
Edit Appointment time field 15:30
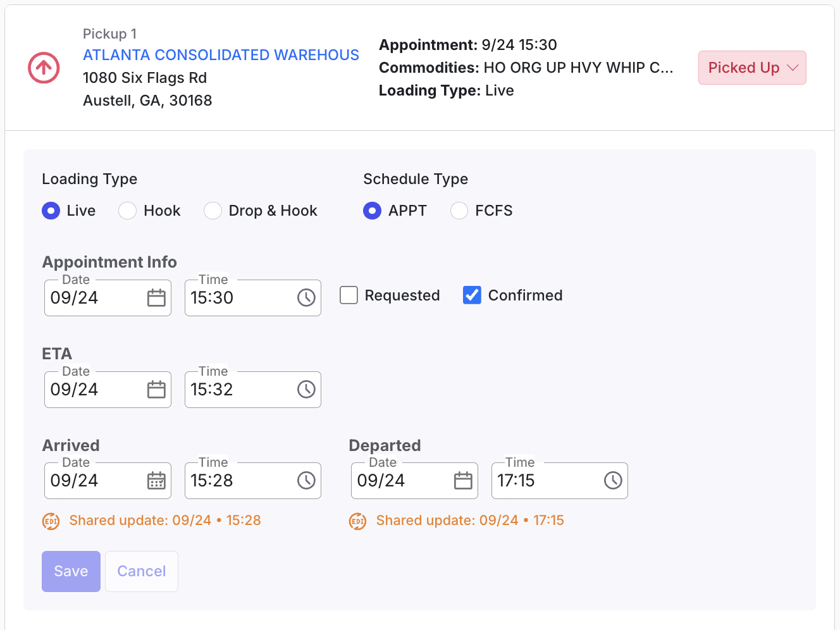[x=253, y=298]
